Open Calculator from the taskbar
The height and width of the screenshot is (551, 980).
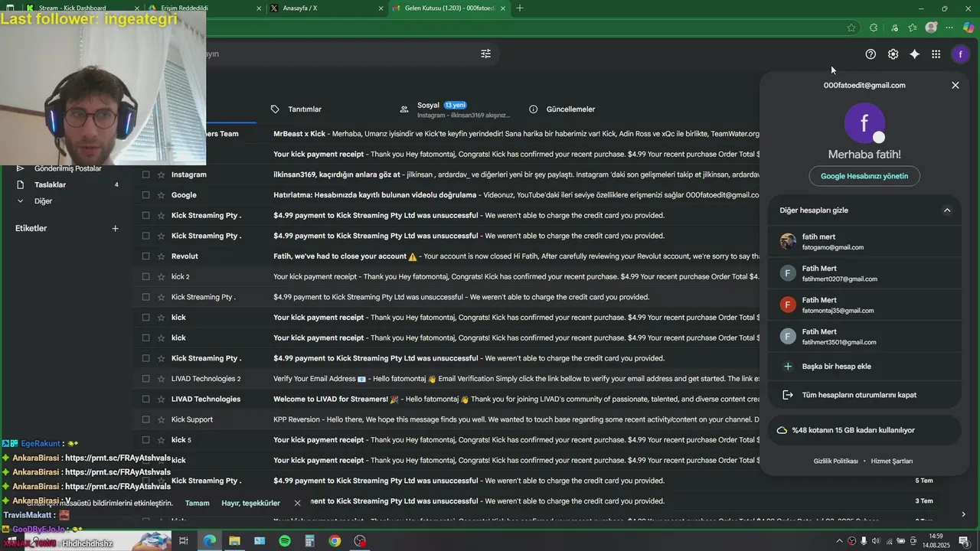click(309, 541)
